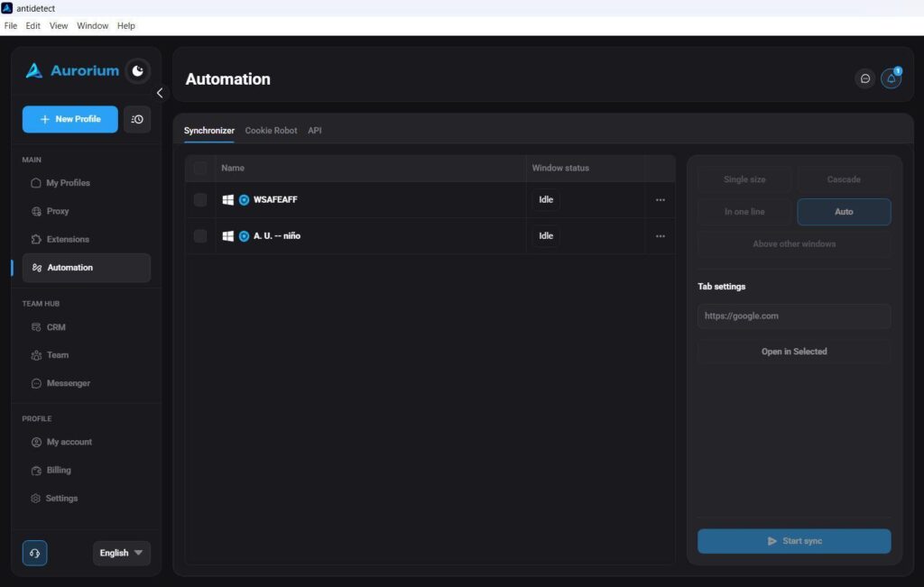The image size is (924, 587).
Task: Collapse the sidebar with the chevron arrow
Action: click(160, 93)
